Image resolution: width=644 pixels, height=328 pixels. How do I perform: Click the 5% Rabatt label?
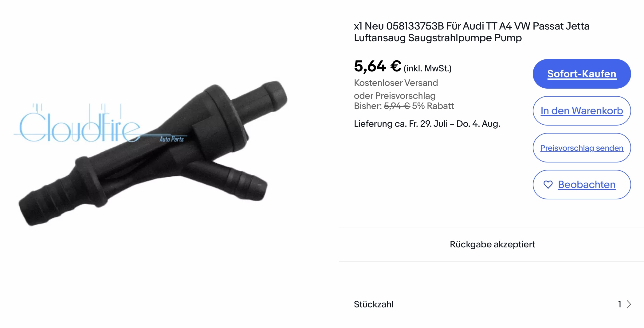[433, 106]
